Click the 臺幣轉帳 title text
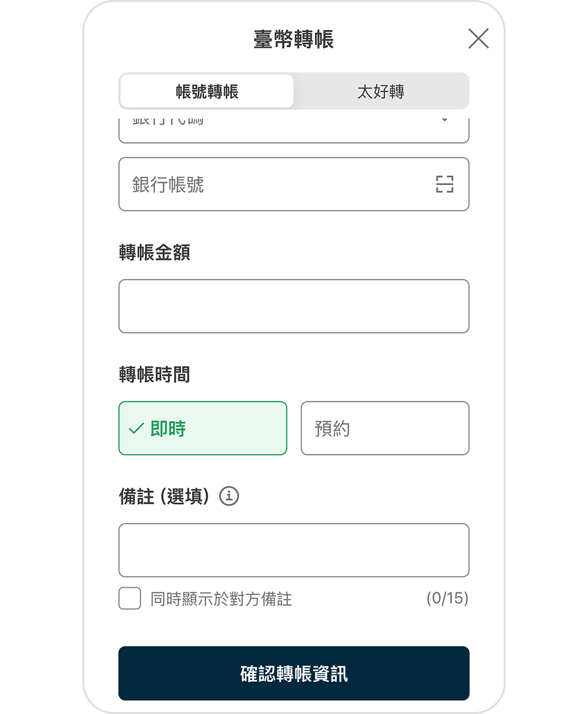This screenshot has height=714, width=588. point(293,39)
